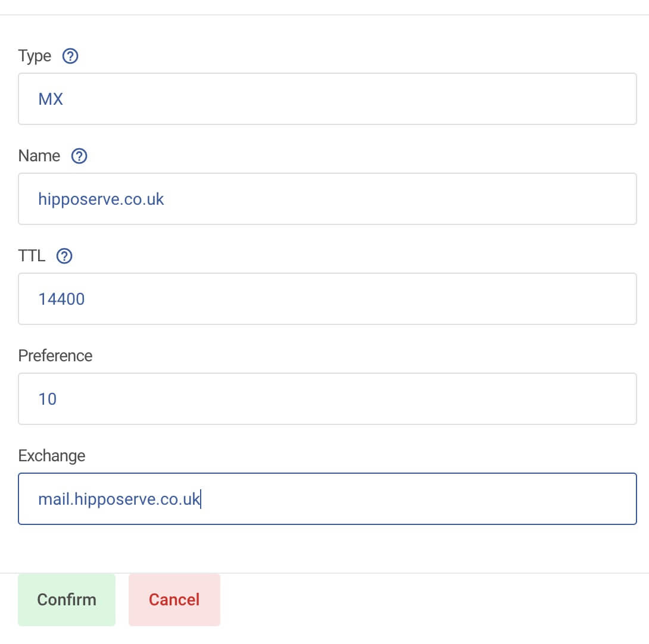Screen dimensions: 649x644
Task: Click the 14400 value in TTL
Action: (61, 299)
